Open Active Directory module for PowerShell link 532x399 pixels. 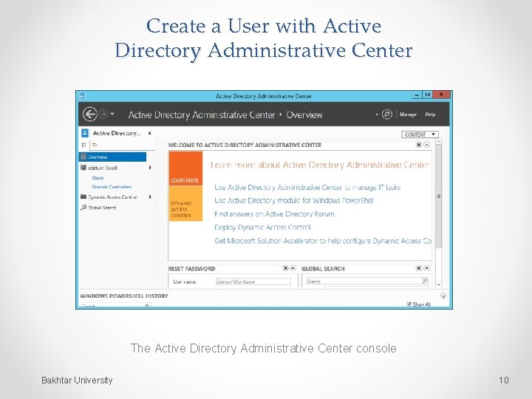tap(294, 200)
